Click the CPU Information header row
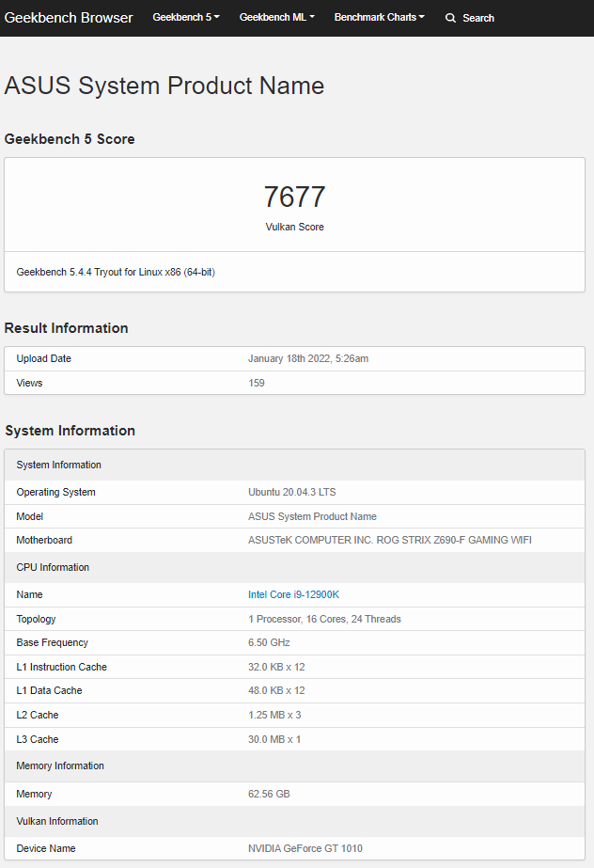 click(295, 567)
